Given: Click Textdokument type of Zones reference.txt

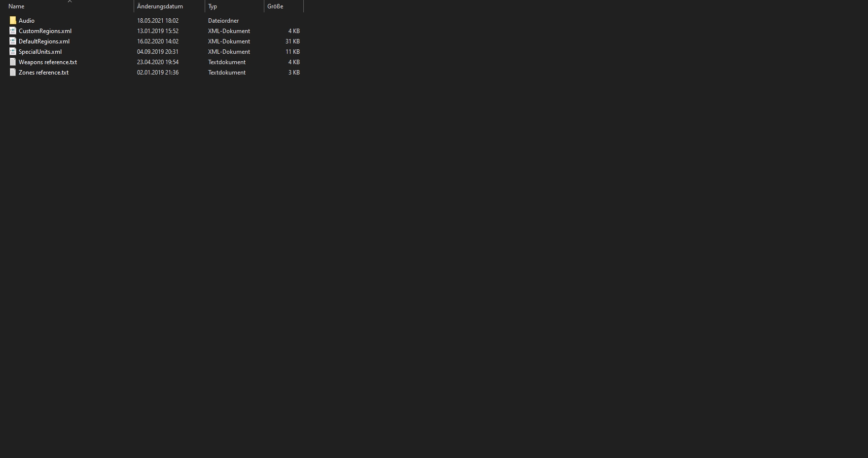Looking at the screenshot, I should [x=227, y=73].
